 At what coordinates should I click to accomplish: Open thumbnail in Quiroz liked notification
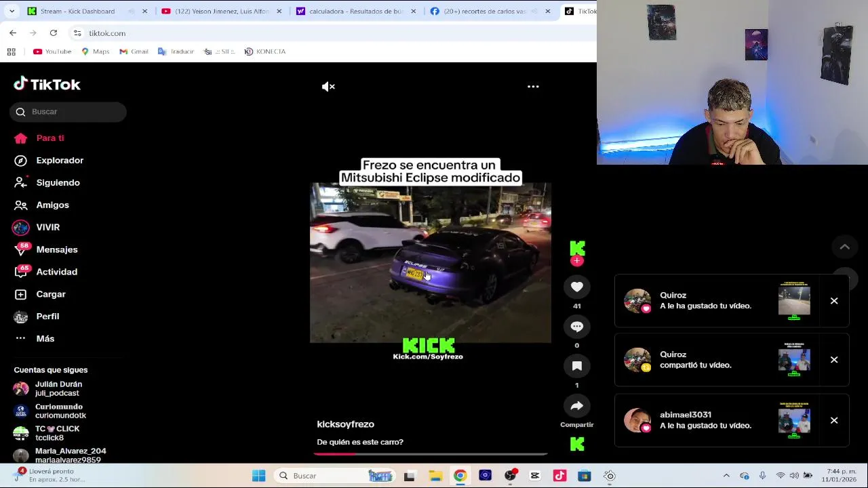pyautogui.click(x=794, y=301)
